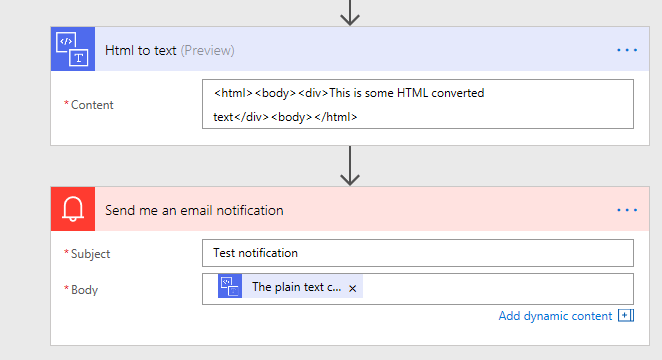Click the arrow connector above Html to text
This screenshot has width=662, height=360.
point(350,13)
